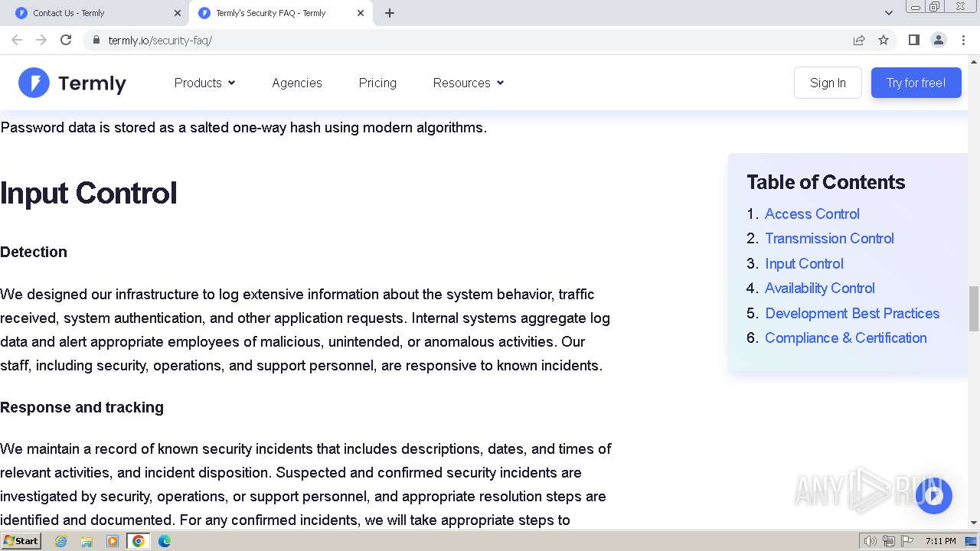Open the browser side panel icon
This screenshot has width=980, height=551.
tap(913, 40)
